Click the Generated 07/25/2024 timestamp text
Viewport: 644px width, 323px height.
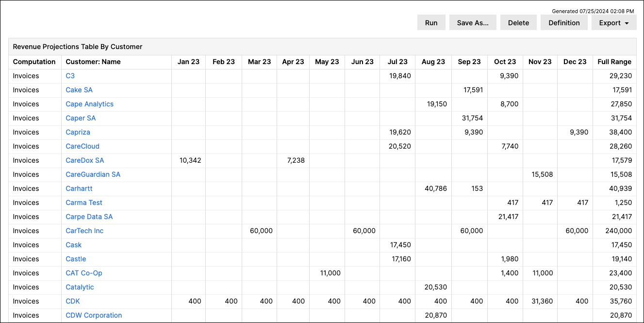point(593,11)
